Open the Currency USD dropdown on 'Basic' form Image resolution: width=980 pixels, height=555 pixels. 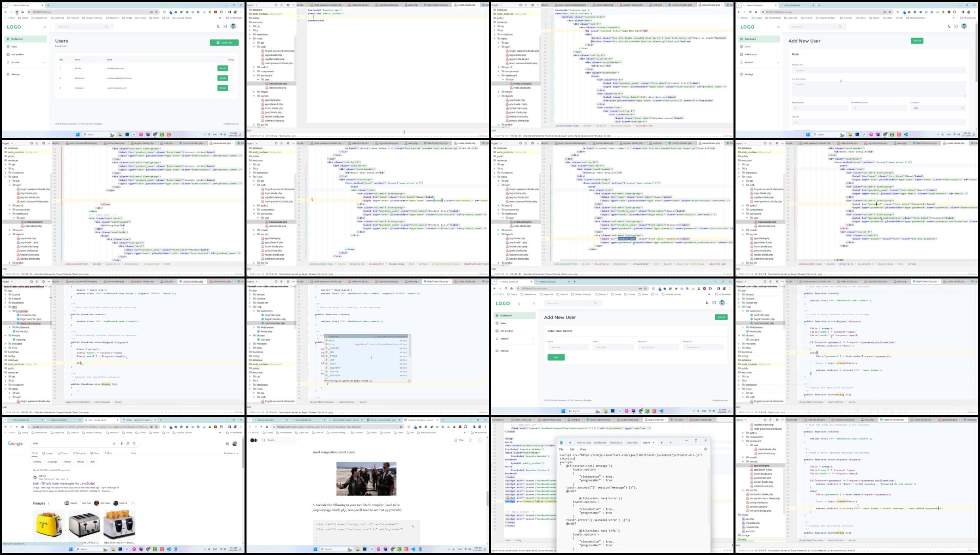(938, 108)
